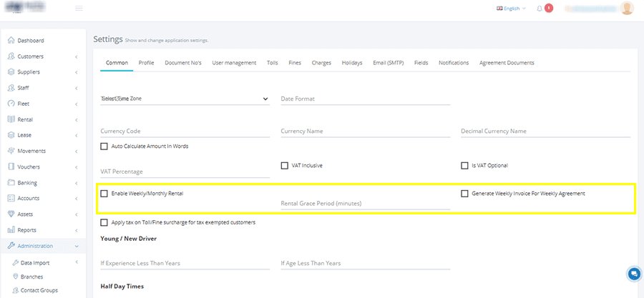Screen dimensions: 644x298
Task: Check Apply tax on Toll/Fine surcharge
Action: point(104,222)
